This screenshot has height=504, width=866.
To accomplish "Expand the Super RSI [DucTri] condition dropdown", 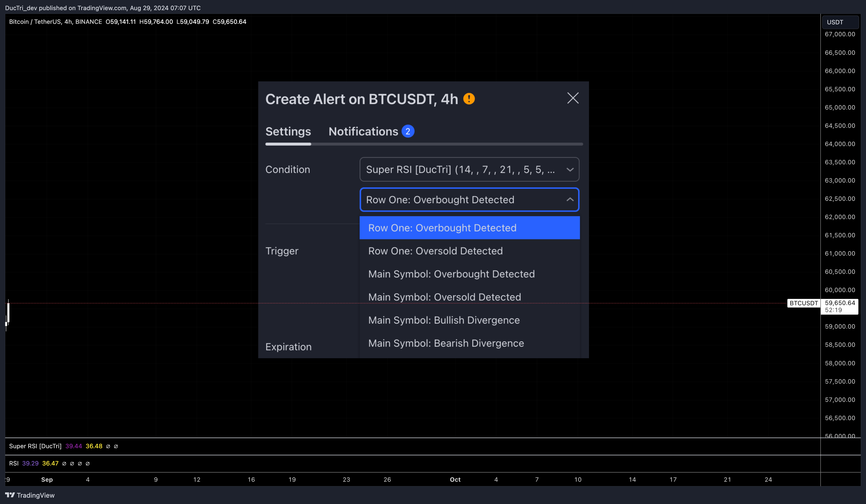I will pos(469,169).
